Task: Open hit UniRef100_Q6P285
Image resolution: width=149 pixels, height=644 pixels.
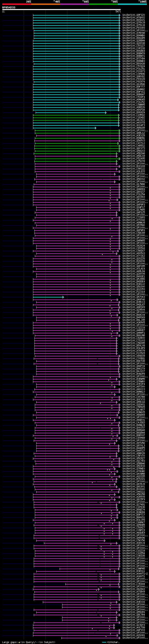Action: [x=133, y=266]
